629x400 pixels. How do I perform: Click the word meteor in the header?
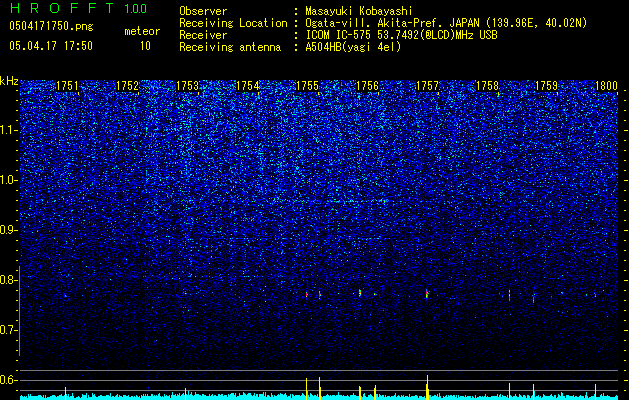tap(142, 31)
